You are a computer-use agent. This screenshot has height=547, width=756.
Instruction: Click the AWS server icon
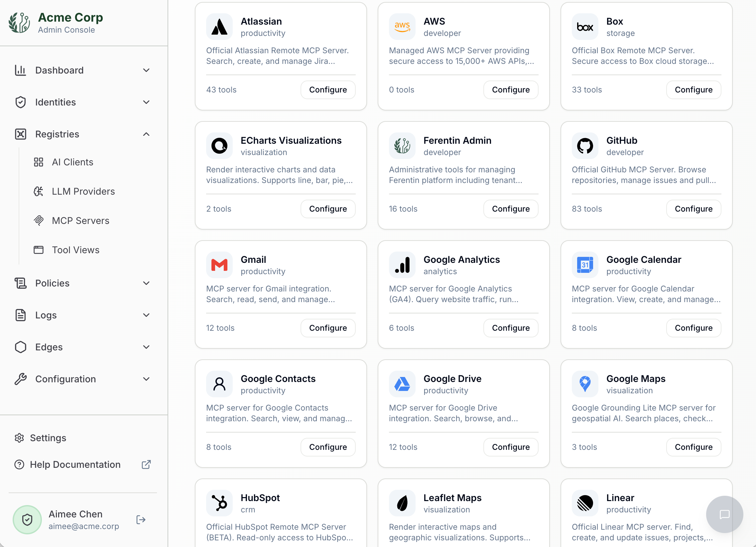(402, 26)
